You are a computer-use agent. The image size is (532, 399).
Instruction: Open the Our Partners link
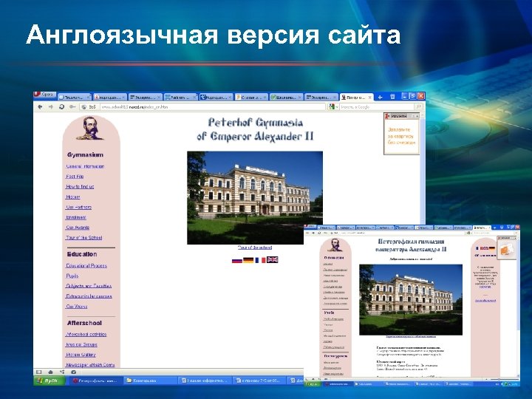pyautogui.click(x=79, y=207)
